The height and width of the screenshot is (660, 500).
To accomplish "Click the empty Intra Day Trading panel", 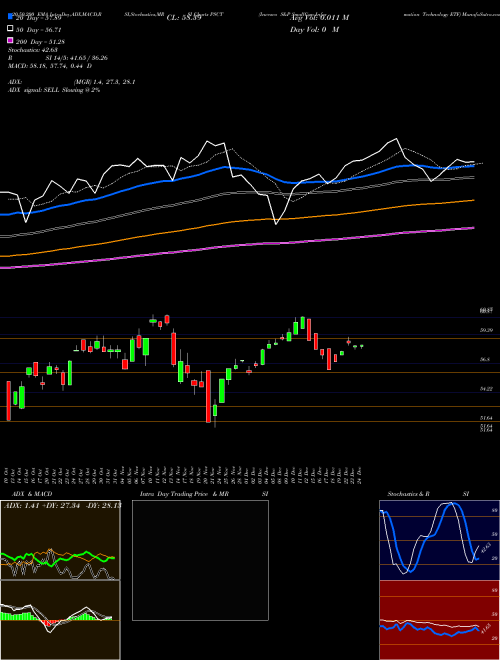I will pos(200,560).
